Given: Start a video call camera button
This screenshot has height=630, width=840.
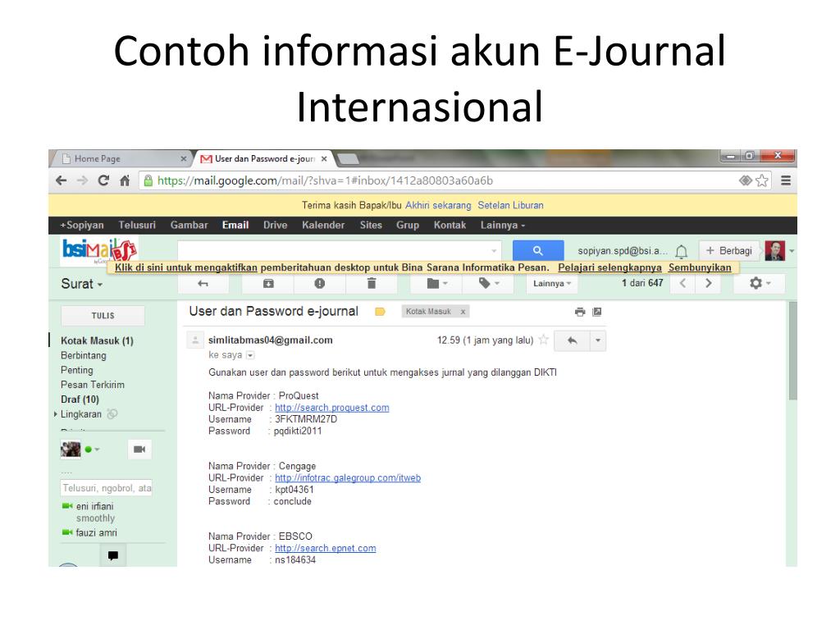Looking at the screenshot, I should 139,450.
